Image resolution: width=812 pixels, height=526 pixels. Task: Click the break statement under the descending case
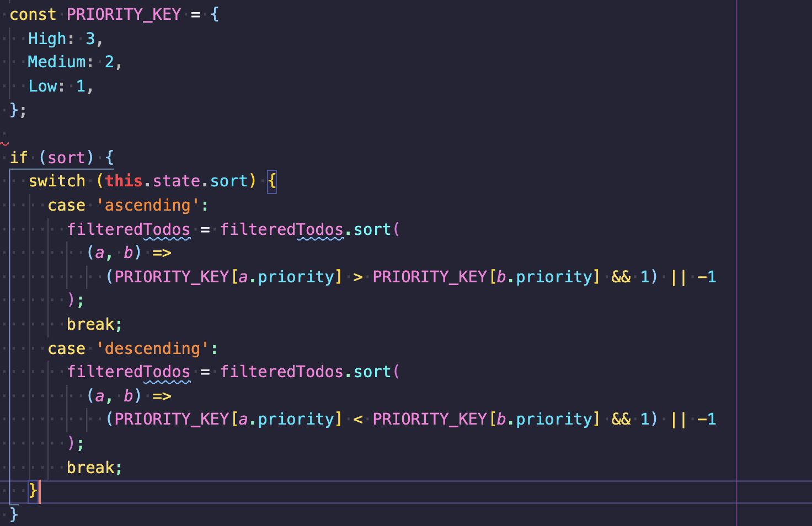(94, 468)
